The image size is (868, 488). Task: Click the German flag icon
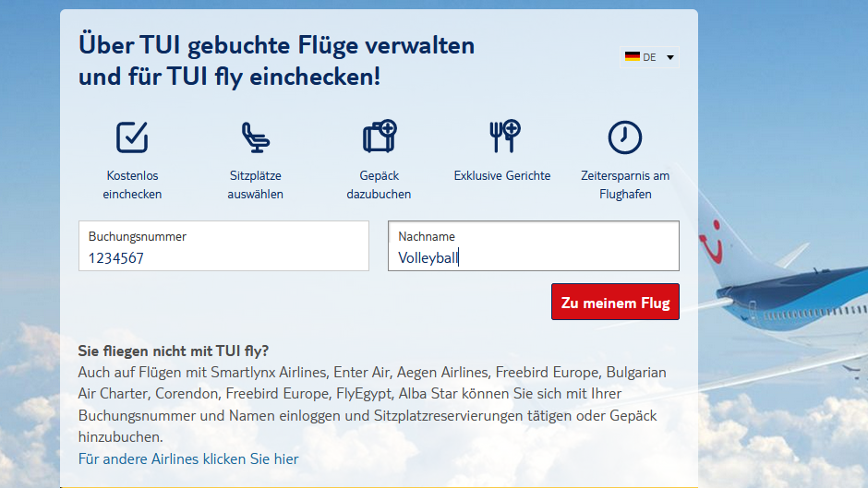pyautogui.click(x=633, y=56)
